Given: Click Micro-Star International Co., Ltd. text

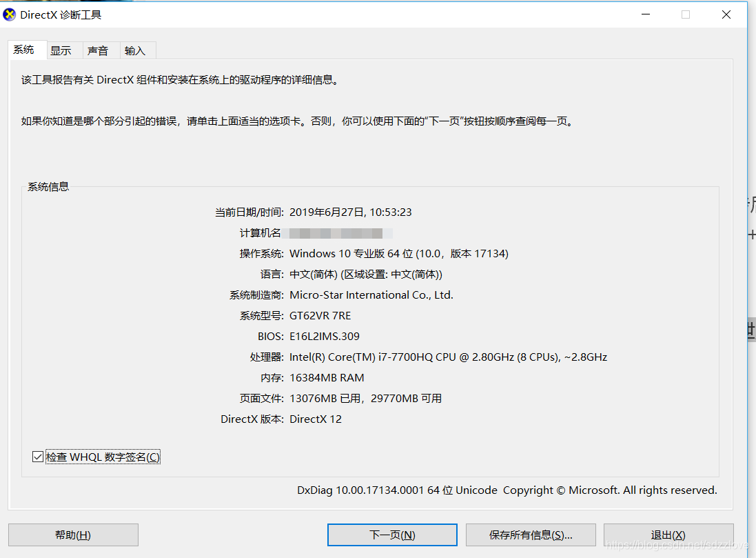Looking at the screenshot, I should pyautogui.click(x=371, y=295).
